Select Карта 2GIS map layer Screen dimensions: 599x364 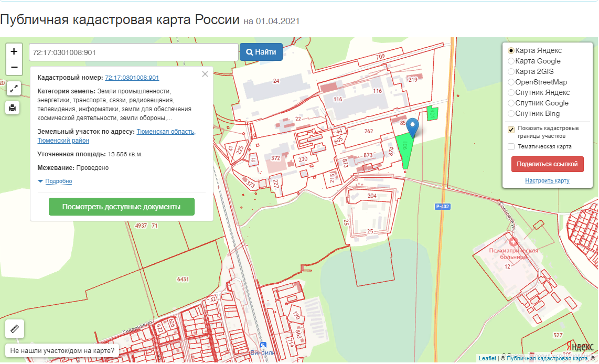(511, 71)
